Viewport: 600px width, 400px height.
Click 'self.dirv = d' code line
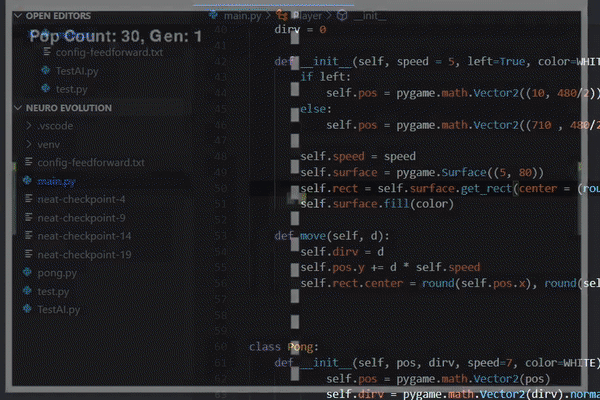pos(342,252)
